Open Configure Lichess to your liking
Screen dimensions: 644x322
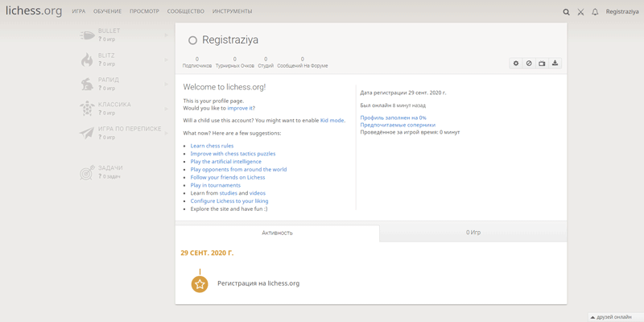click(229, 200)
